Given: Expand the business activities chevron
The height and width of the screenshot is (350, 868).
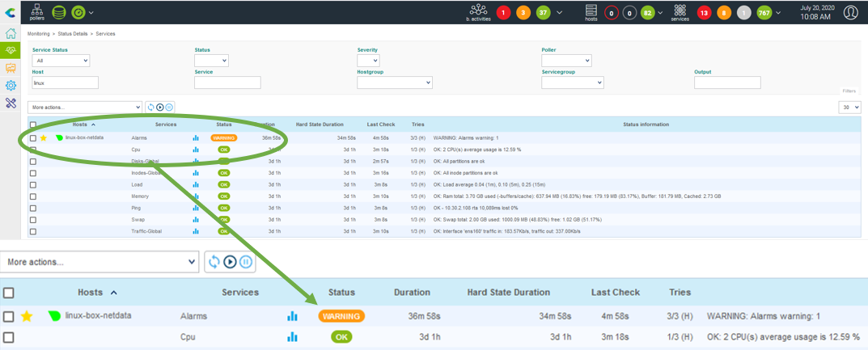Looking at the screenshot, I should point(560,13).
